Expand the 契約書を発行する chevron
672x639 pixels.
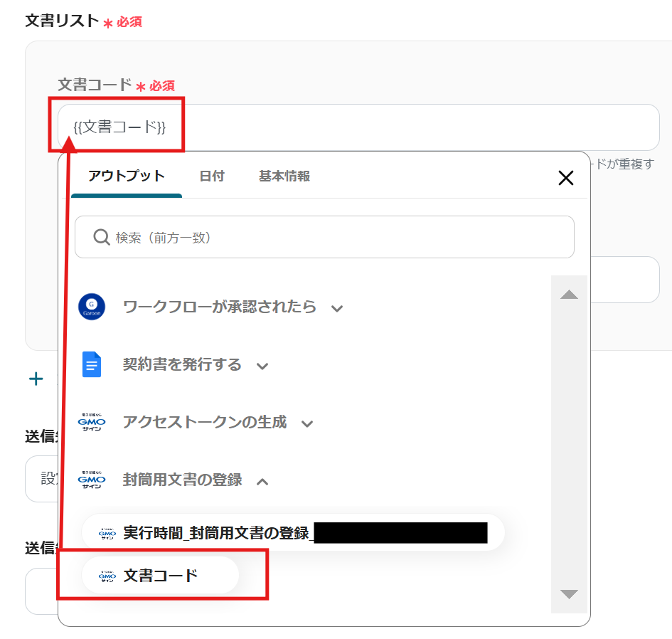(262, 366)
